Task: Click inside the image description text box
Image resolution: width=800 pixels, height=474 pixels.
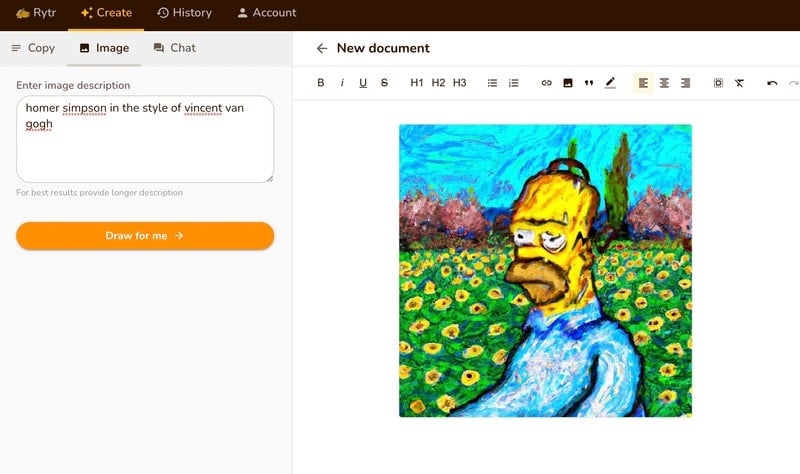Action: coord(145,139)
